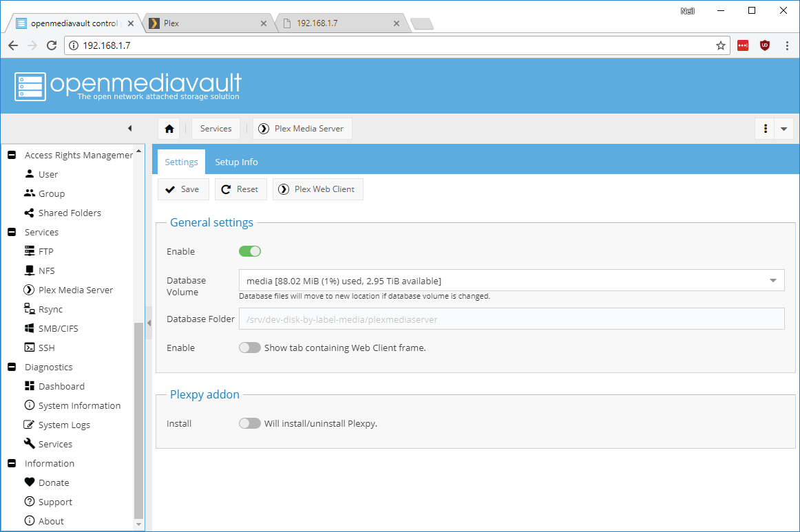Image resolution: width=800 pixels, height=532 pixels.
Task: Click the home icon in breadcrumb bar
Action: pyautogui.click(x=169, y=129)
